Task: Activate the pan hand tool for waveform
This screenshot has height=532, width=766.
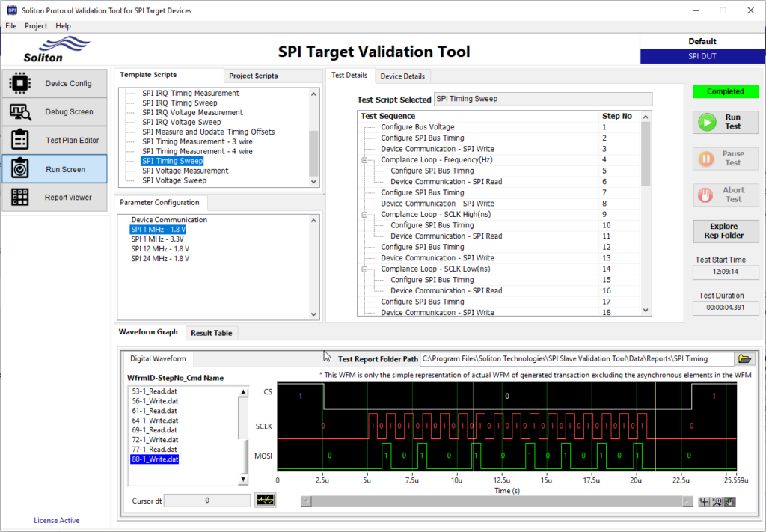Action: (729, 501)
